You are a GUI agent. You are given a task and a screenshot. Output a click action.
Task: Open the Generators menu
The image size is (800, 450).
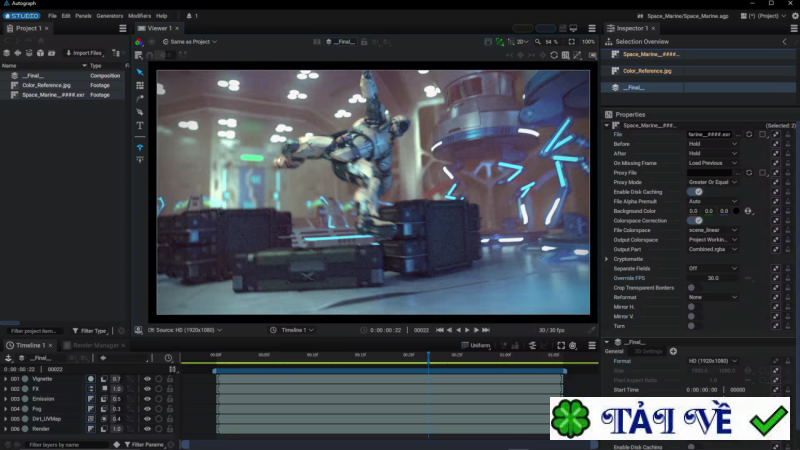click(x=109, y=16)
